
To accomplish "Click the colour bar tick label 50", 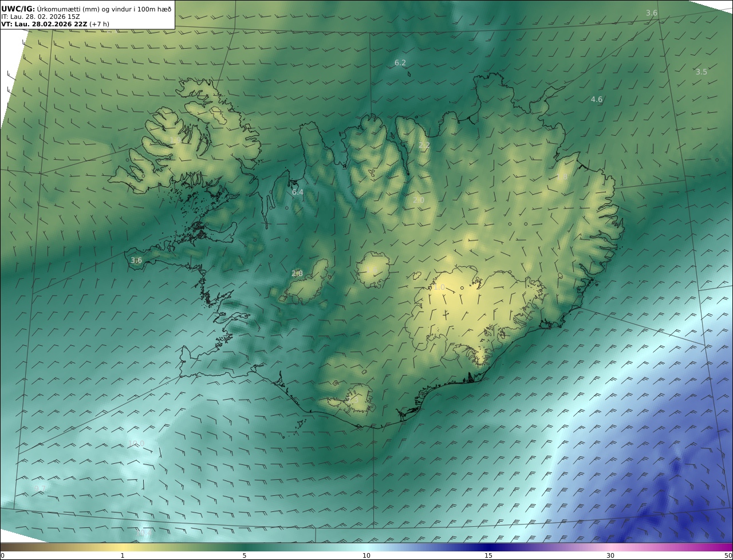I will 728,555.
